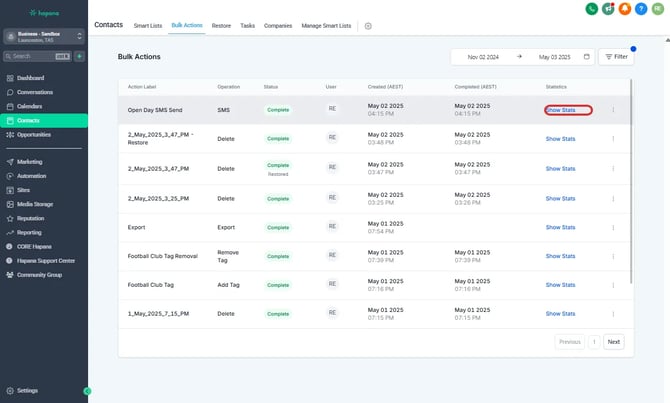Click the Next pagination button
This screenshot has height=403, width=670.
pos(614,342)
